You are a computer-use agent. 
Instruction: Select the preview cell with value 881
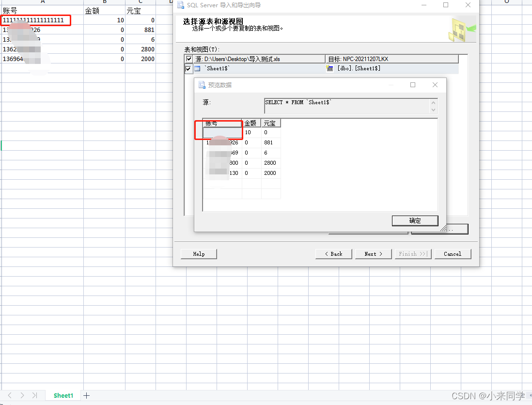click(x=271, y=143)
